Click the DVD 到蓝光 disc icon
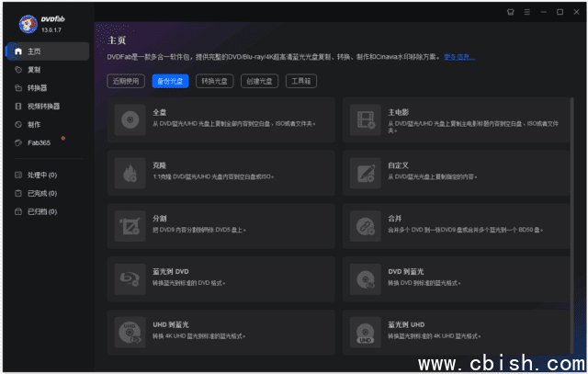The width and height of the screenshot is (588, 374). click(367, 277)
